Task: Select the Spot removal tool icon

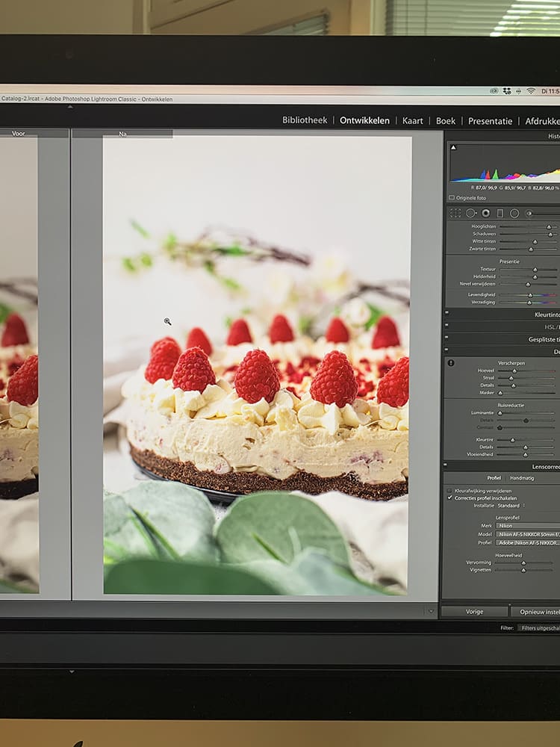Action: [x=470, y=213]
